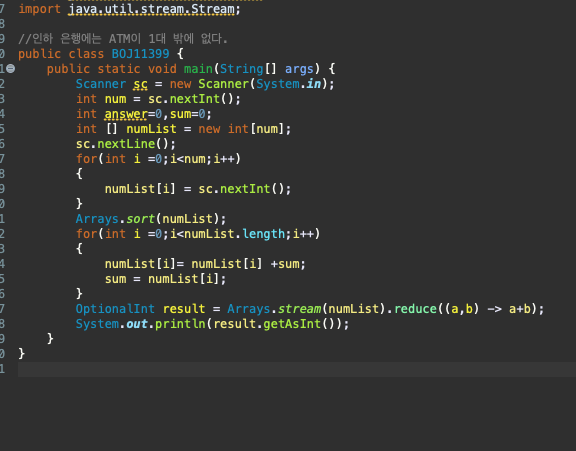This screenshot has width=576, height=451.
Task: Click the String[] args parameter
Action: [x=266, y=69]
